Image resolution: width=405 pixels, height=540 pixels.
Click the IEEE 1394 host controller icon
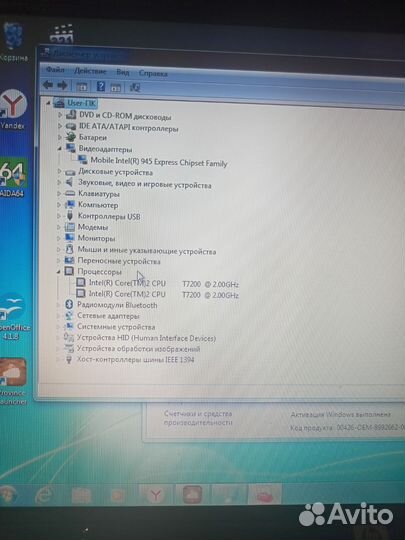coord(69,360)
